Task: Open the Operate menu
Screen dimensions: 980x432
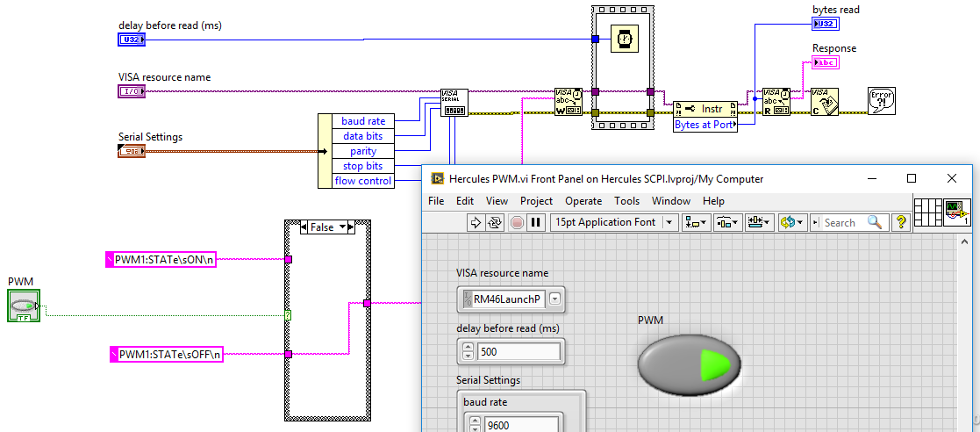Action: 583,201
